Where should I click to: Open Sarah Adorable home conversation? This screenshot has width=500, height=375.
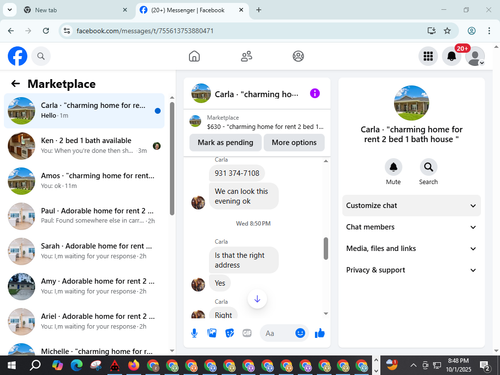click(x=84, y=251)
